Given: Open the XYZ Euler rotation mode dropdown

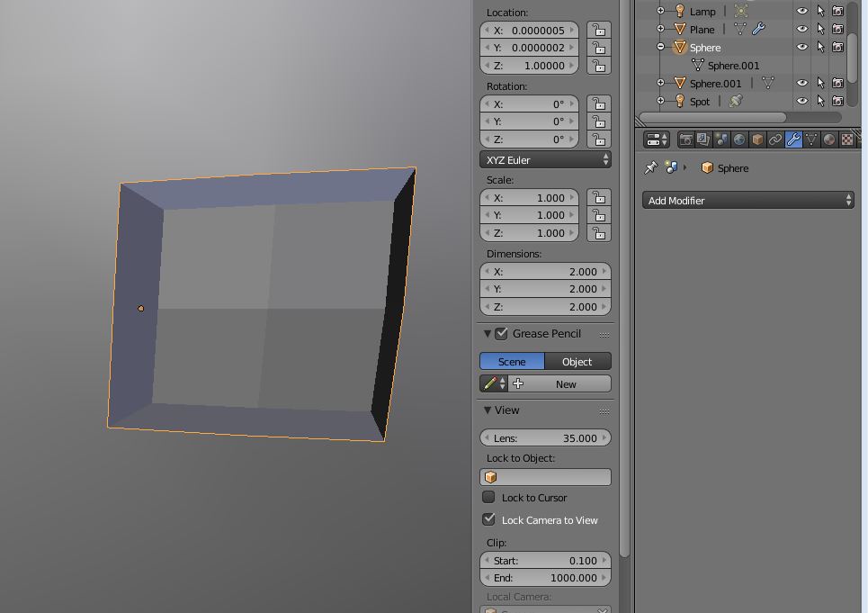Looking at the screenshot, I should (545, 160).
